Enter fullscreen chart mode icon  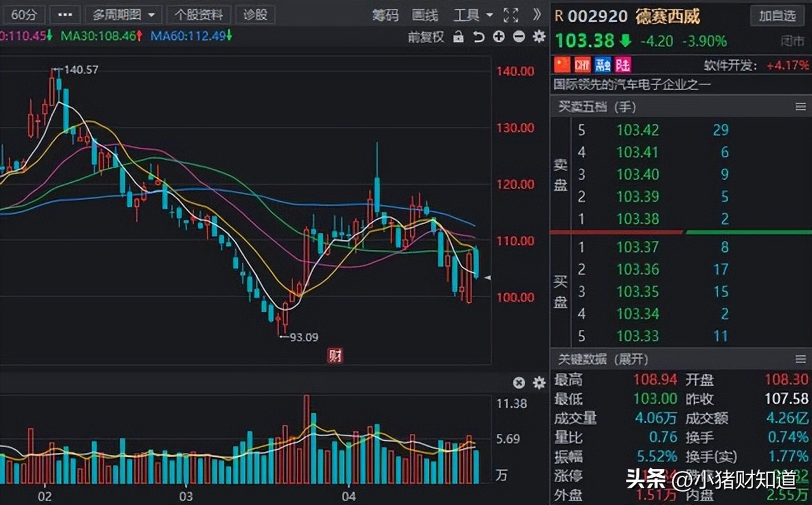(510, 15)
